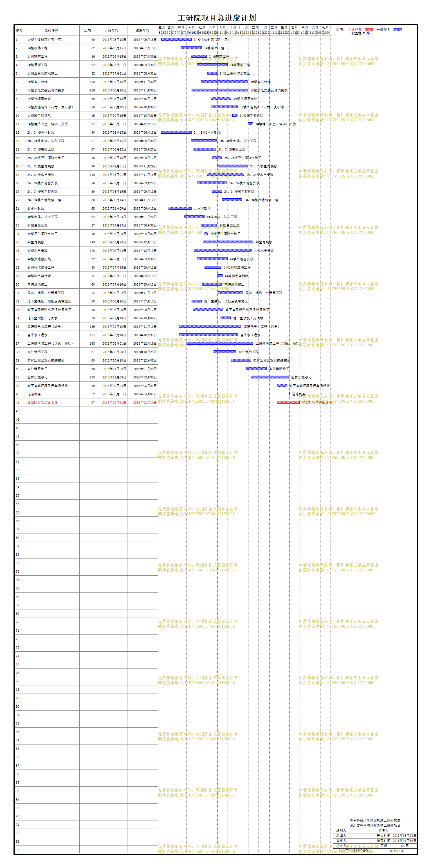Viewport: 431px width, 868px height.
Task: Select table cell 电梯进场施工 in row 30
Action: 51,284
